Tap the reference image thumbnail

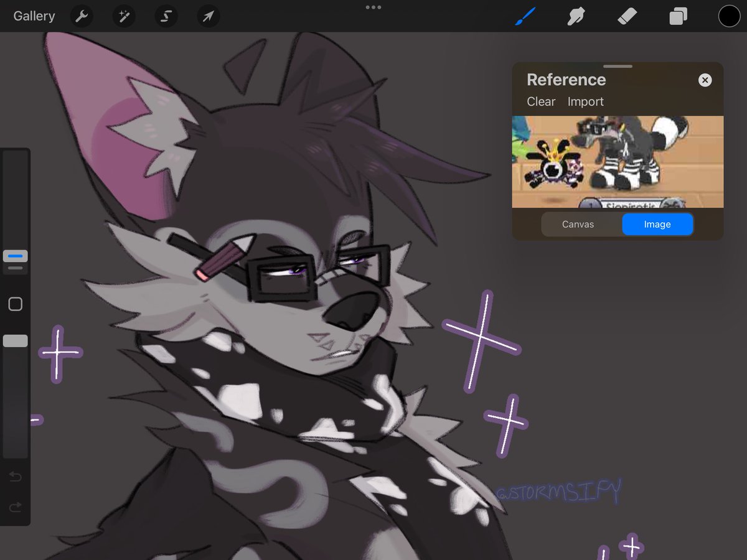point(617,162)
